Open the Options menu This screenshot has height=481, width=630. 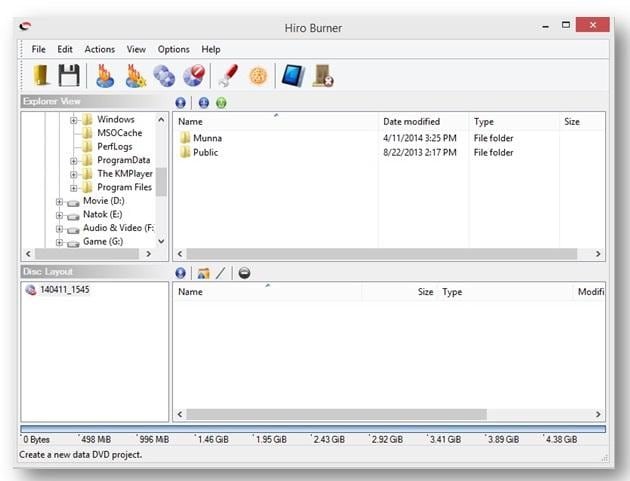pos(174,49)
